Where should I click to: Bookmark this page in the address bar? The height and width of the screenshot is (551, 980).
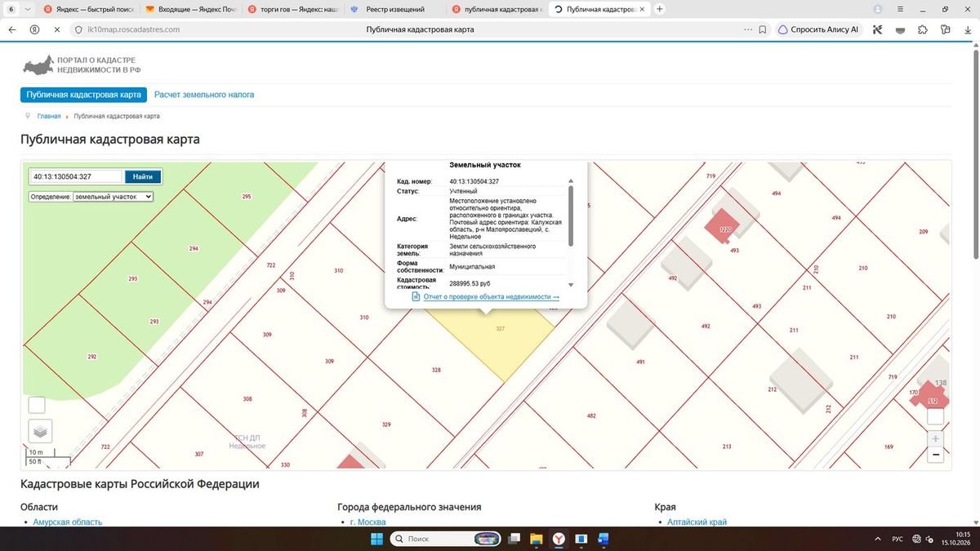click(x=762, y=29)
